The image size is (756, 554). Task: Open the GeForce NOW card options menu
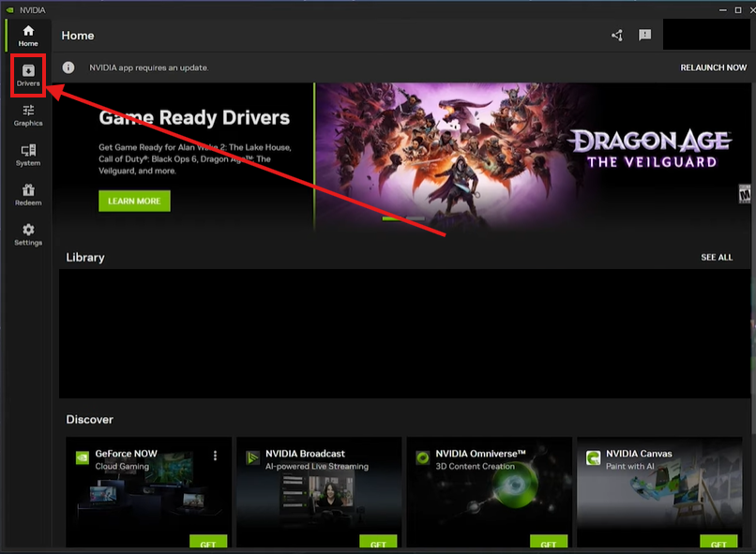(215, 456)
